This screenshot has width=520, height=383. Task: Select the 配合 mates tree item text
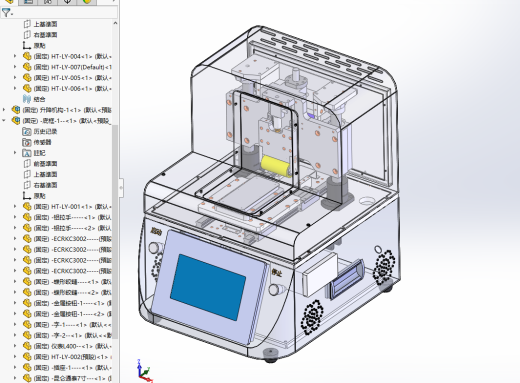[39, 99]
